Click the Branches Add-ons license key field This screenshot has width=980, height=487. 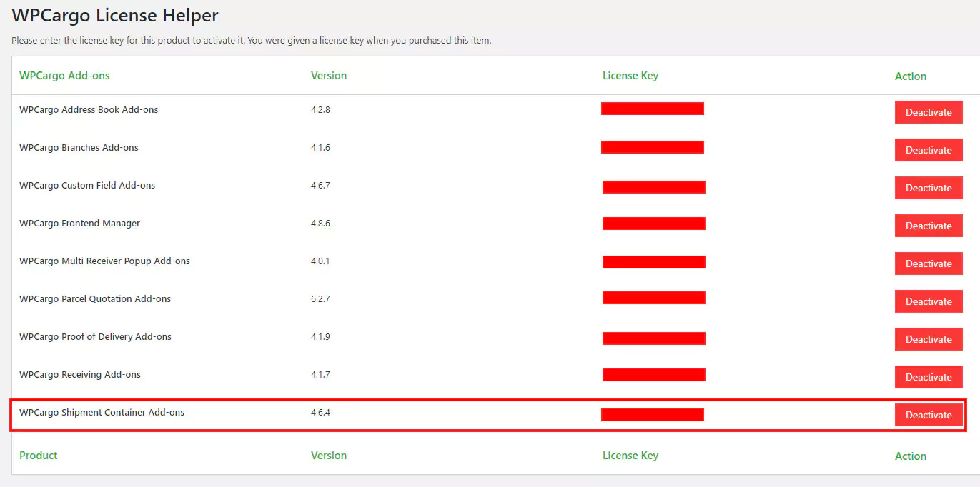click(x=652, y=147)
